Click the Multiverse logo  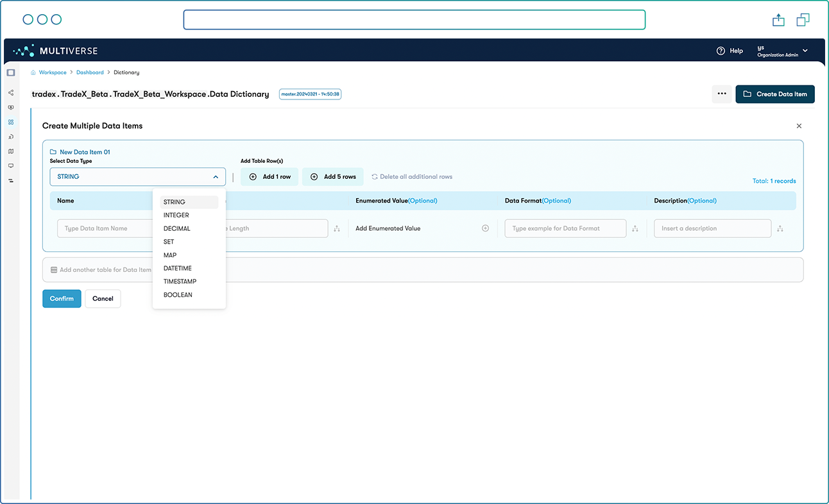click(x=55, y=51)
